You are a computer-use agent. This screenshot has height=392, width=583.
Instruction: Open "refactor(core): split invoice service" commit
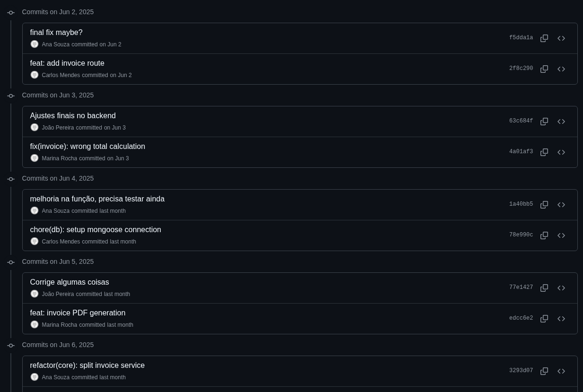tap(87, 366)
